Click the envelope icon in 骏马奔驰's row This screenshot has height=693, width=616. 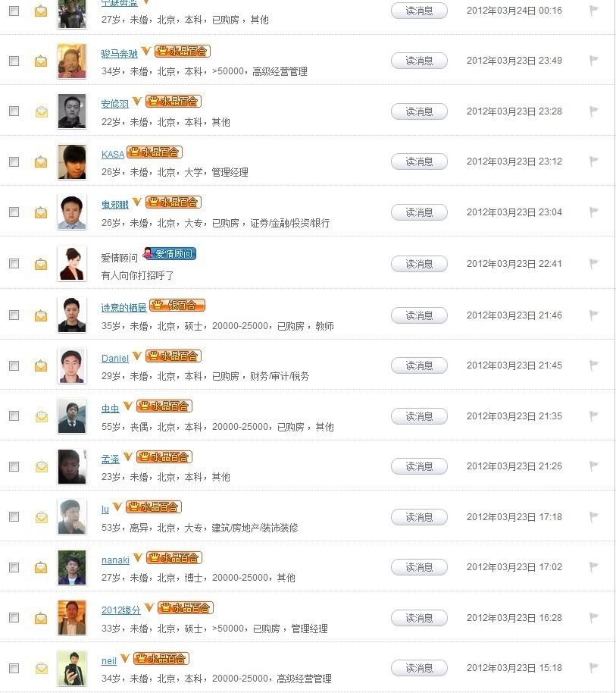point(41,61)
